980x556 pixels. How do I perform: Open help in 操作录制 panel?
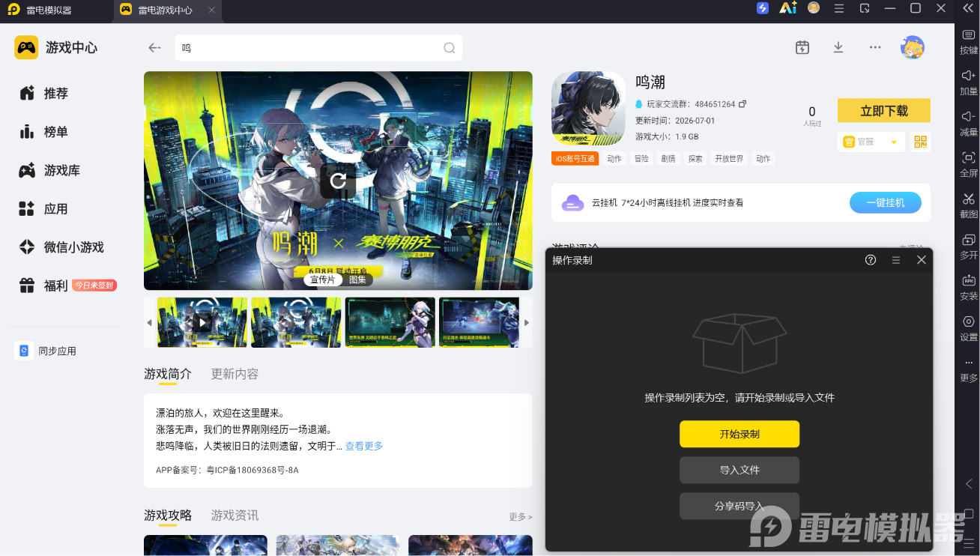coord(871,260)
